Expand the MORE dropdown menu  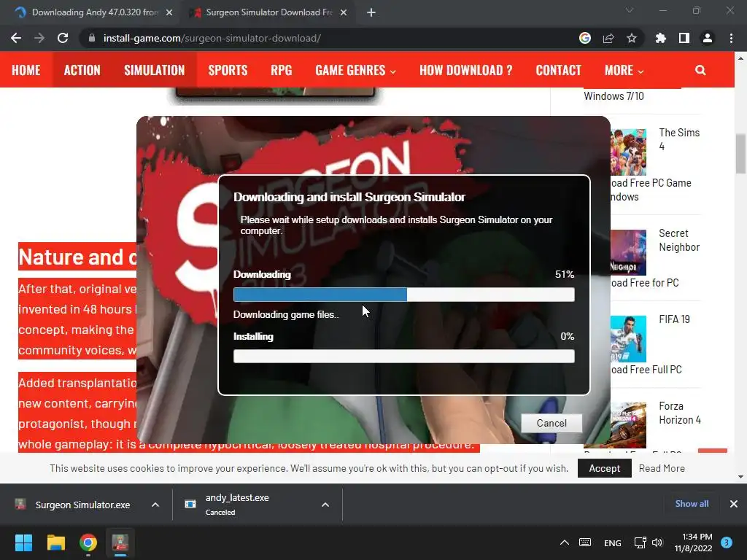pos(624,70)
